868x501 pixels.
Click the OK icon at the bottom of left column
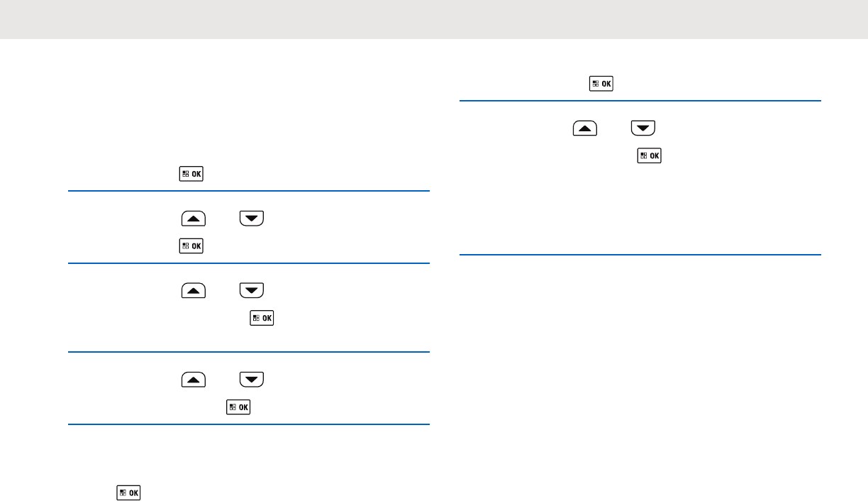coord(129,492)
